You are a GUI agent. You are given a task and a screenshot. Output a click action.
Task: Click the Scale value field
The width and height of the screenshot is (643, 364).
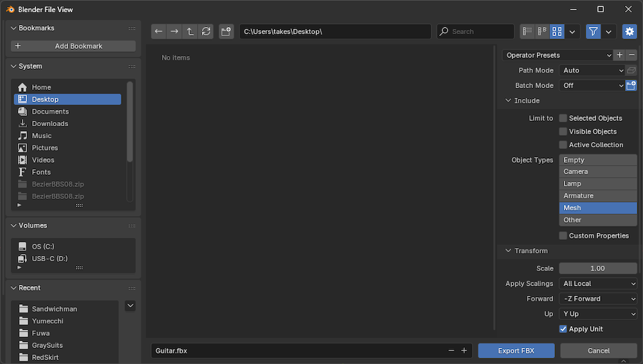(598, 269)
